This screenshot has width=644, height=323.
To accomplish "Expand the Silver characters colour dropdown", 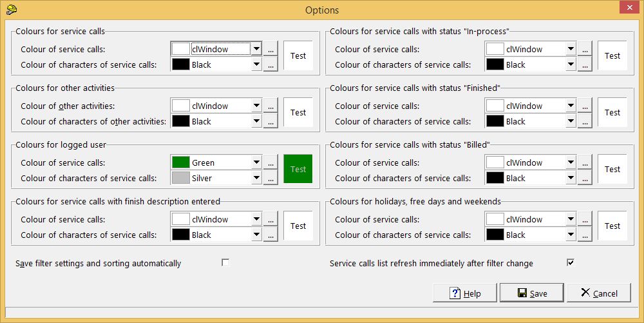I will pyautogui.click(x=256, y=179).
